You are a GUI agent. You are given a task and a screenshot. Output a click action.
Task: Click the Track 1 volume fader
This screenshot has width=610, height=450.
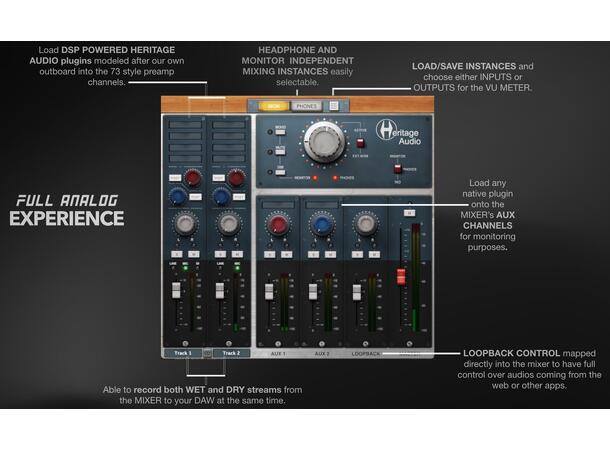[176, 290]
